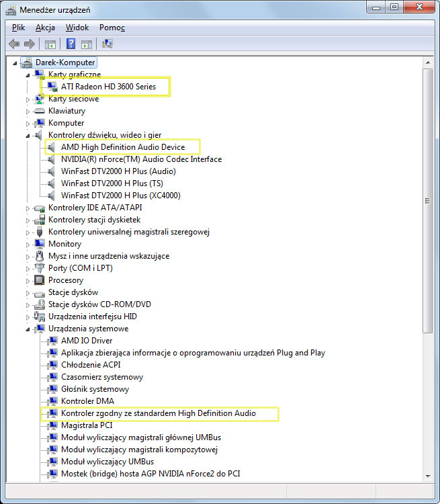This screenshot has height=504, width=440.
Task: Click the USB icon of Kontrolery uniwersalnej magistrali szeregowej
Action: click(x=40, y=232)
